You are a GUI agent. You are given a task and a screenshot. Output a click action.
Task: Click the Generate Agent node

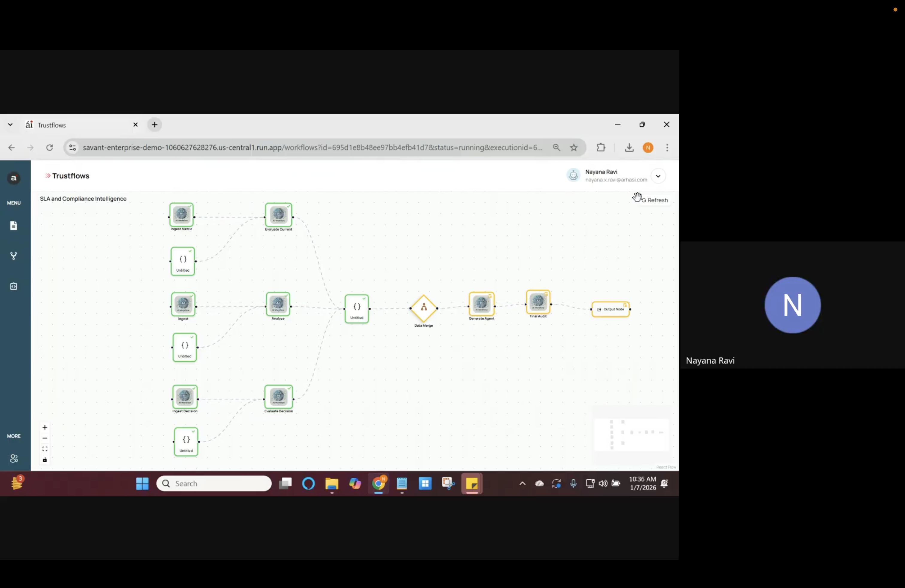pos(482,304)
